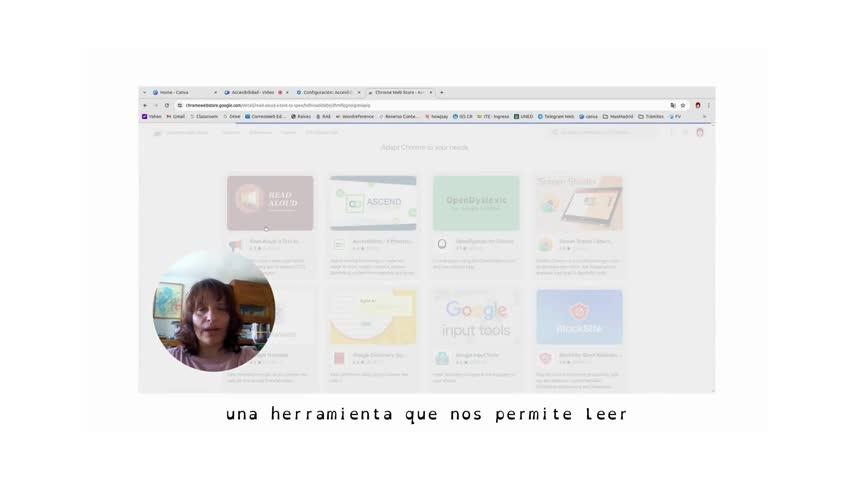The image size is (854, 480).
Task: Open the BlockSite extension banner
Action: point(579,317)
